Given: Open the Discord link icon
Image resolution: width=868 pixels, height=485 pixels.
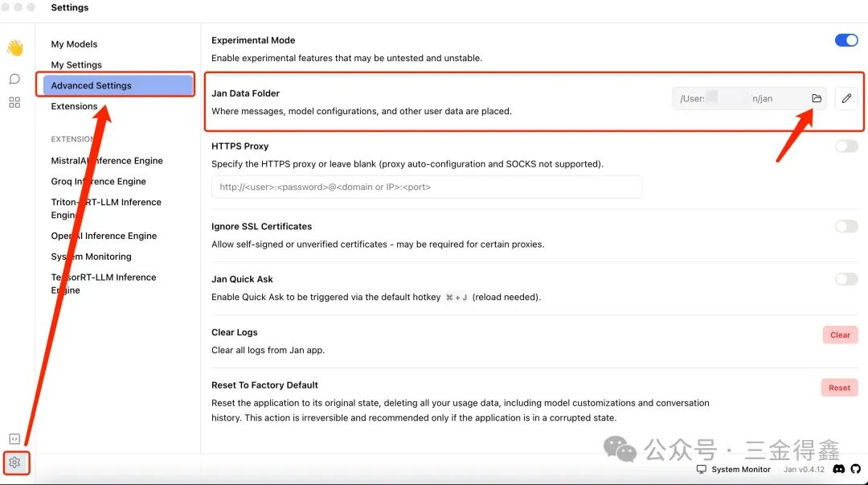Looking at the screenshot, I should click(x=838, y=469).
